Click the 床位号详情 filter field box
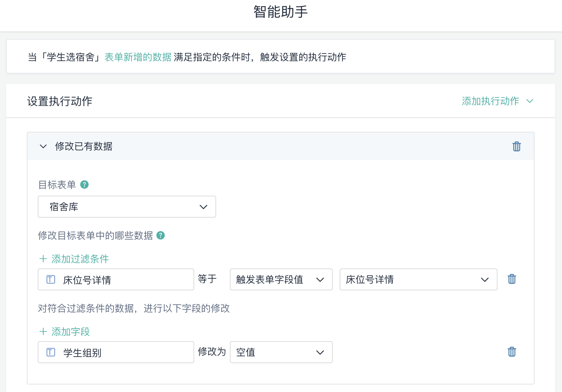The width and height of the screenshot is (562, 392). click(116, 279)
